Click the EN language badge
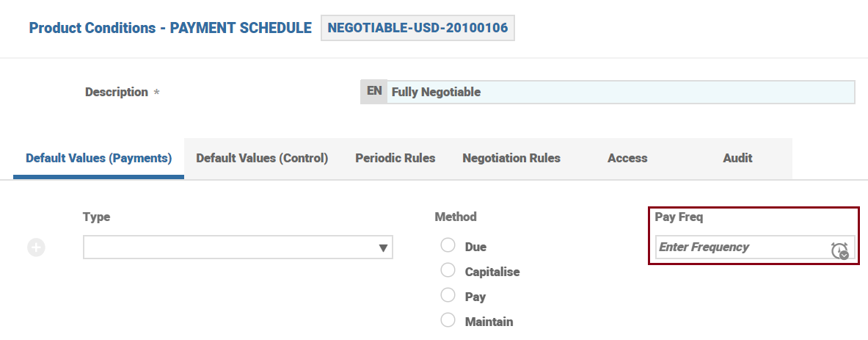Image resolution: width=868 pixels, height=340 pixels. (x=374, y=92)
